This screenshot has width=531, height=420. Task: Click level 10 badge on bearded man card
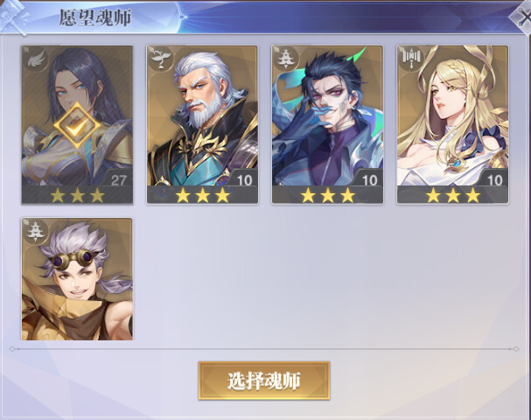[243, 179]
